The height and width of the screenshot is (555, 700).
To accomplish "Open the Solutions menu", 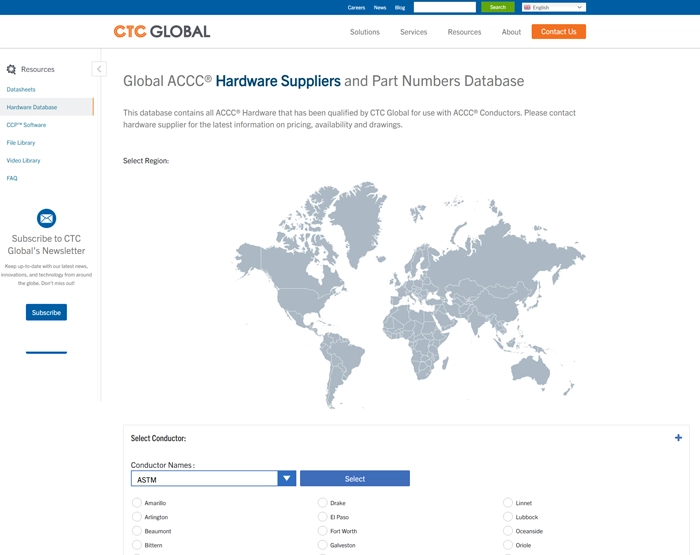I will click(x=364, y=32).
